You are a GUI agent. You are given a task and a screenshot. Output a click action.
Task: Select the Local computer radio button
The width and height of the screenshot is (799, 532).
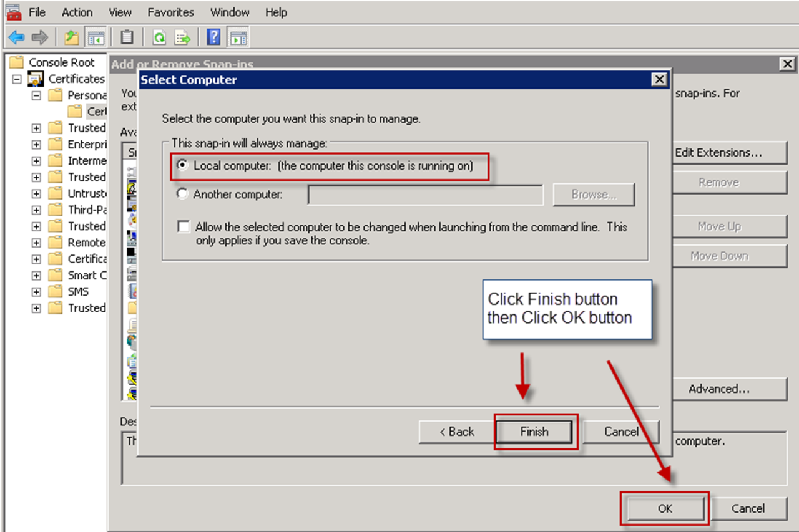coord(182,166)
